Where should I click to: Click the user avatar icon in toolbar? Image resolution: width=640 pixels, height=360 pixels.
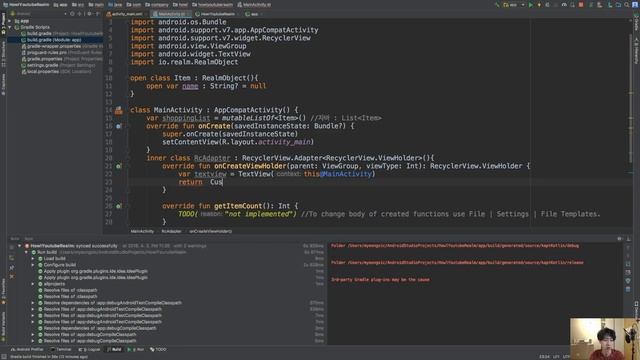[635, 5]
